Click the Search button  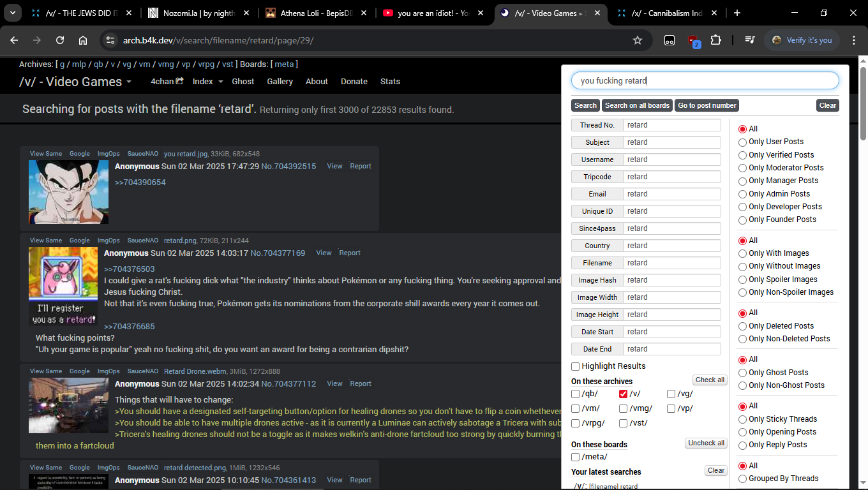tap(585, 105)
